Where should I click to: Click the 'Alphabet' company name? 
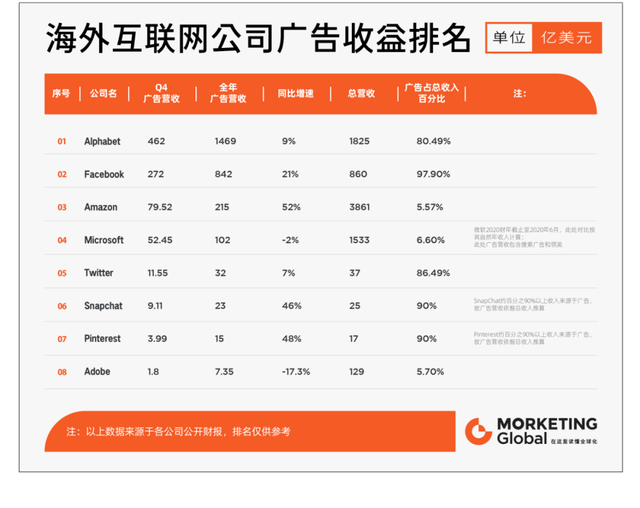pyautogui.click(x=102, y=142)
